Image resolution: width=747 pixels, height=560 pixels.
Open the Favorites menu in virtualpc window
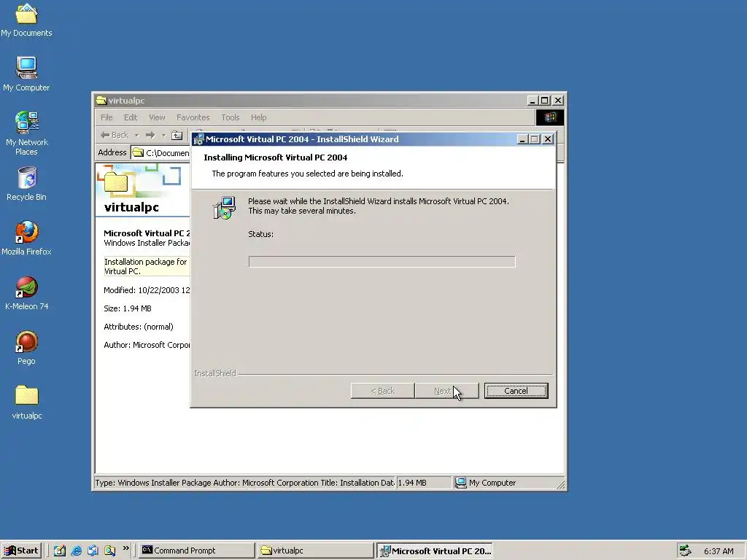coord(193,117)
